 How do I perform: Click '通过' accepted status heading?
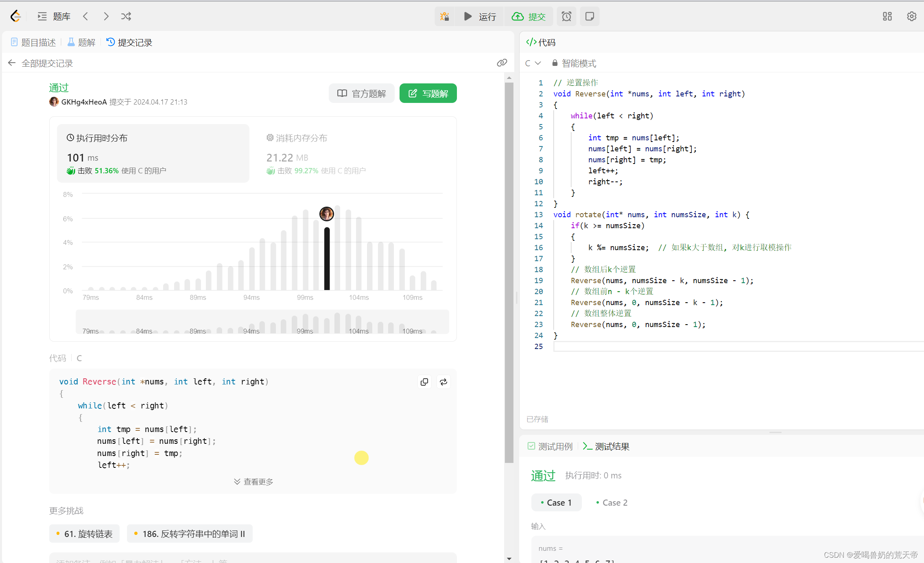[x=59, y=88]
